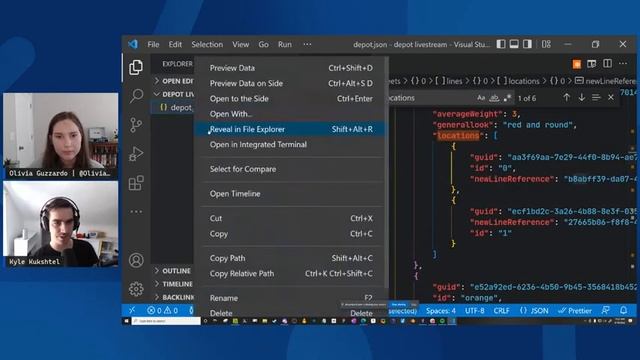Image resolution: width=640 pixels, height=360 pixels.
Task: Select Reveal in File Explorer
Action: click(291, 129)
